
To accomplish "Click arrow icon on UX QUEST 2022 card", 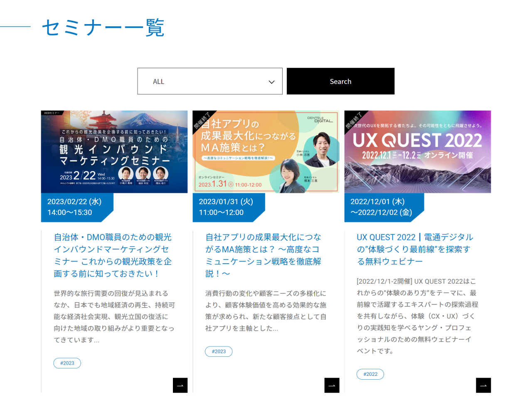I will [483, 385].
